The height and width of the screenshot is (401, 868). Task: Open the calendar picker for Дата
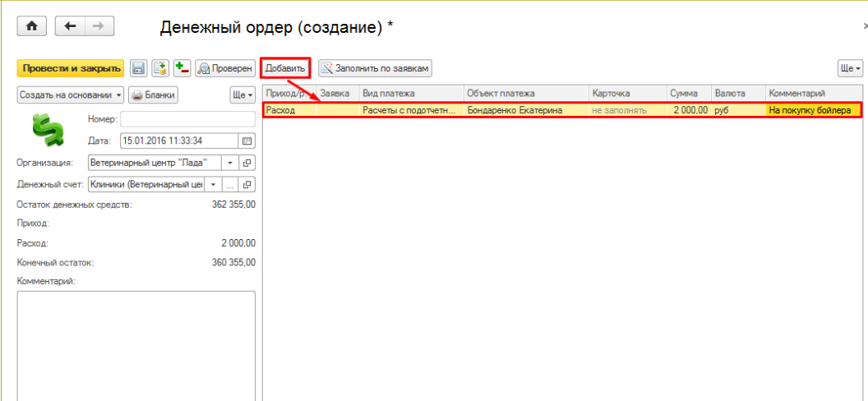(247, 141)
